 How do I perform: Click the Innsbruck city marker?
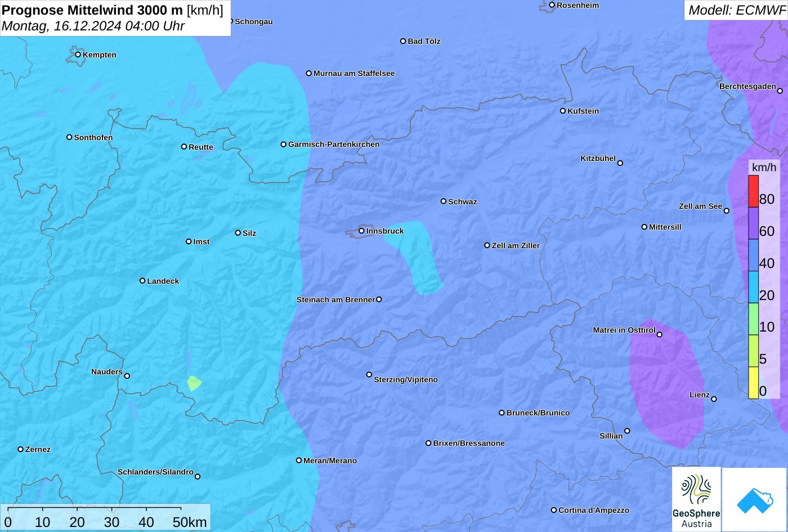[x=361, y=231]
